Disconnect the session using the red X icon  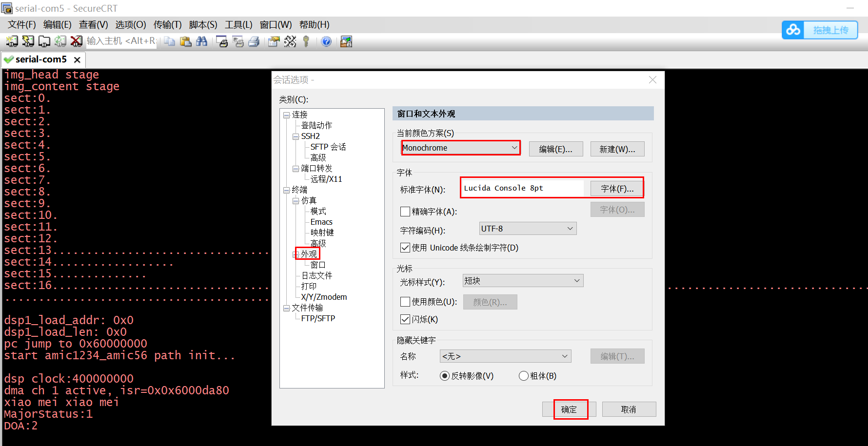(77, 41)
